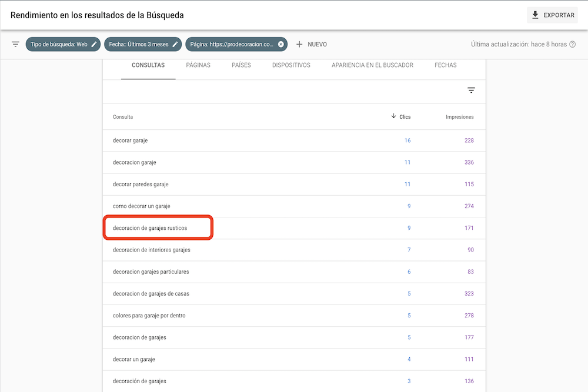The image size is (588, 392).
Task: Sort the table by Clics column
Action: click(401, 117)
